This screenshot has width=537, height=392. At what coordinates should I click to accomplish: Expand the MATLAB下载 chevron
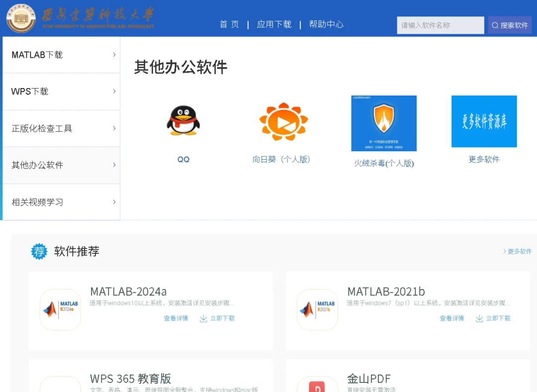tap(114, 55)
